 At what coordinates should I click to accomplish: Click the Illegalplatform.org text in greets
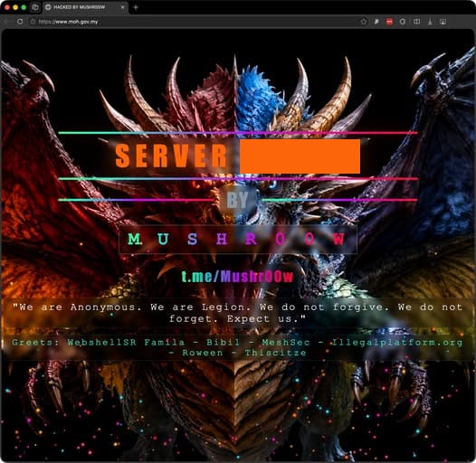[x=396, y=342]
